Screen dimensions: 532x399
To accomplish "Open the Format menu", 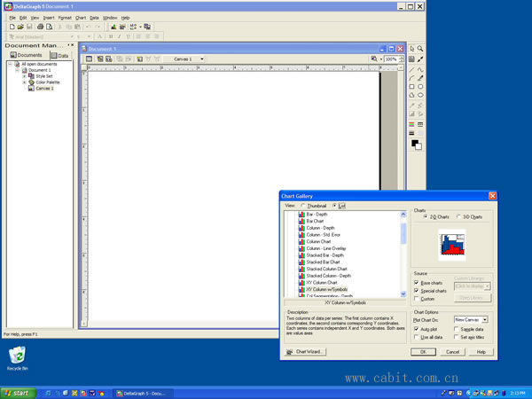I will (x=65, y=18).
